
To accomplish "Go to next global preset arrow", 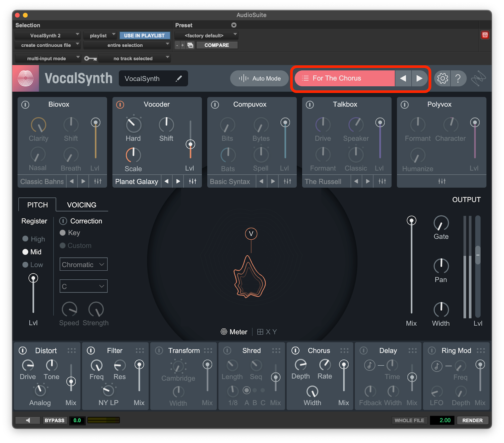I will tap(419, 78).
